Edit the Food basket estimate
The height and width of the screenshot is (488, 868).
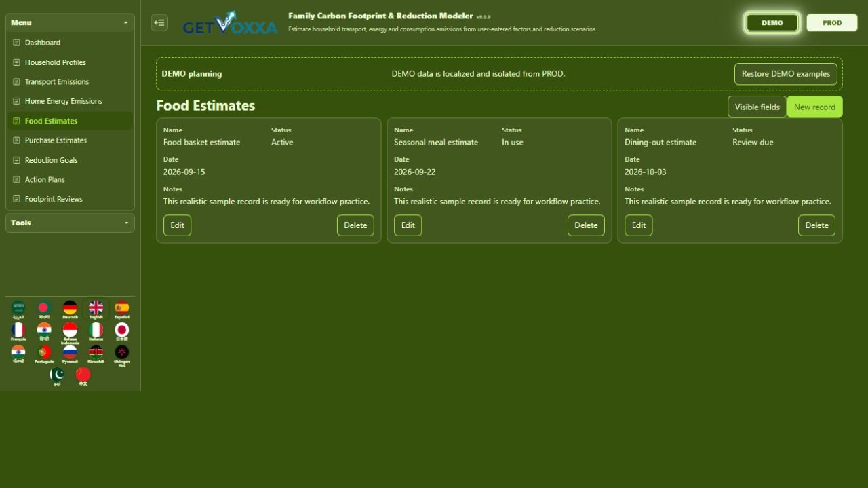point(177,225)
